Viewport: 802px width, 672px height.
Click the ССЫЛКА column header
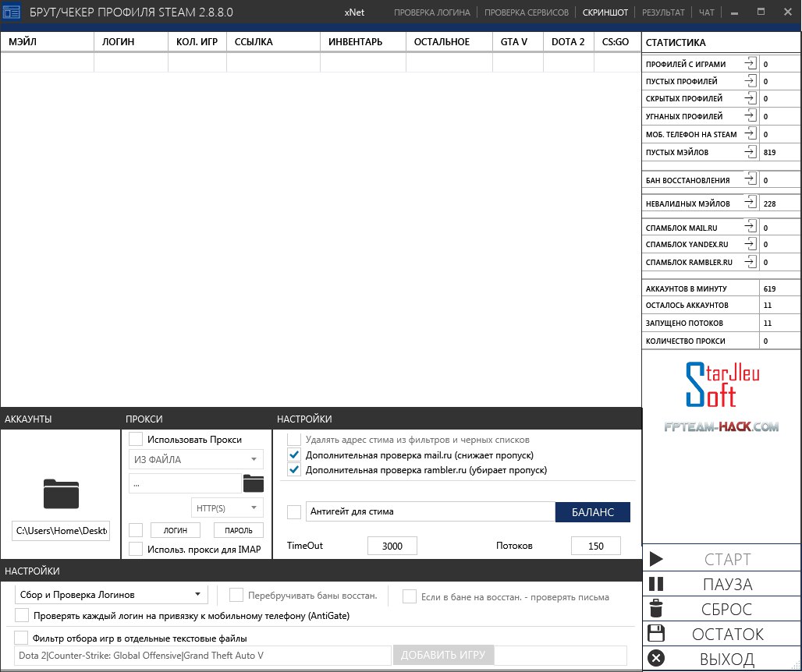(x=273, y=42)
